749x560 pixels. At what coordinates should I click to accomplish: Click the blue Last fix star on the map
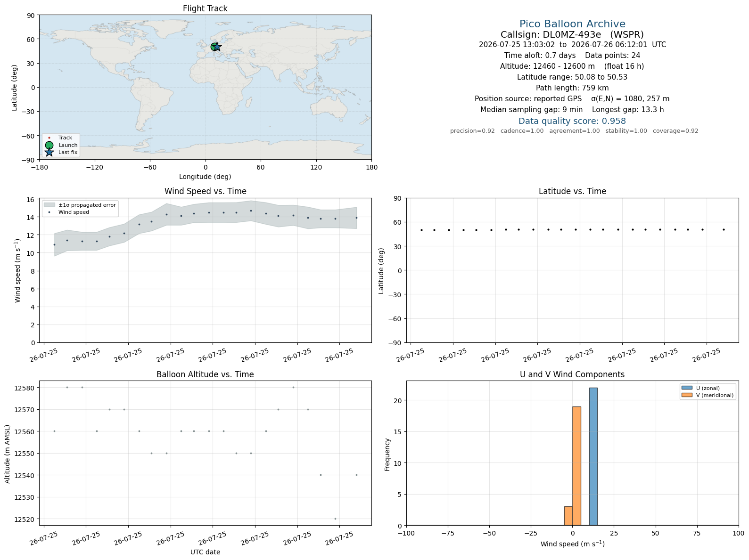point(217,47)
